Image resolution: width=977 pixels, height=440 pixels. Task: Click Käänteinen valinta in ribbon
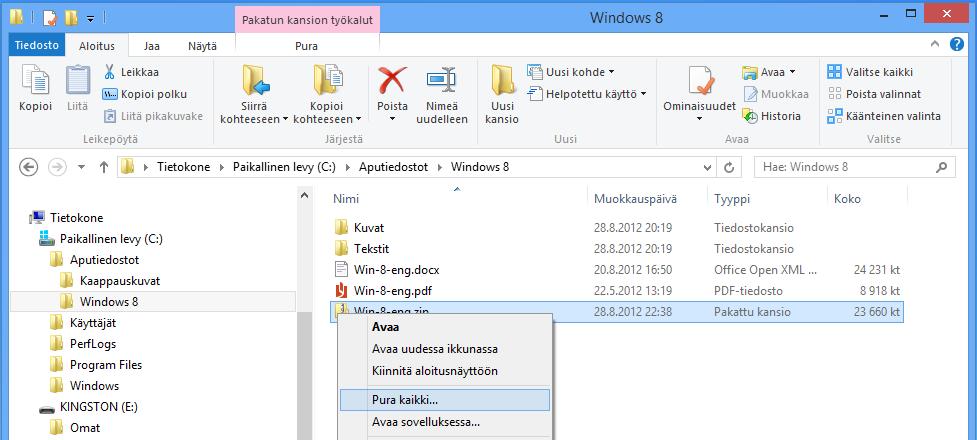(884, 116)
